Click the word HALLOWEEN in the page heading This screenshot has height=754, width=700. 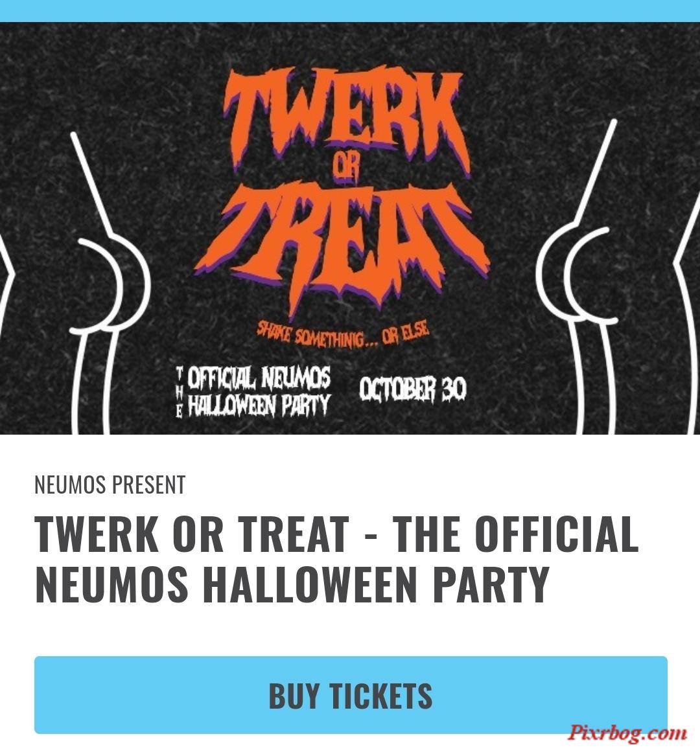pyautogui.click(x=310, y=584)
